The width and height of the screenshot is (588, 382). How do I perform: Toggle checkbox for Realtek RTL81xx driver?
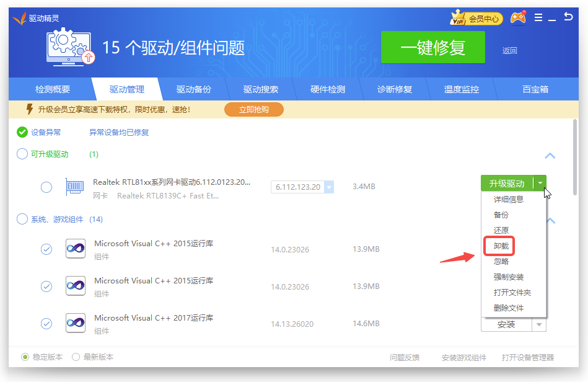46,187
